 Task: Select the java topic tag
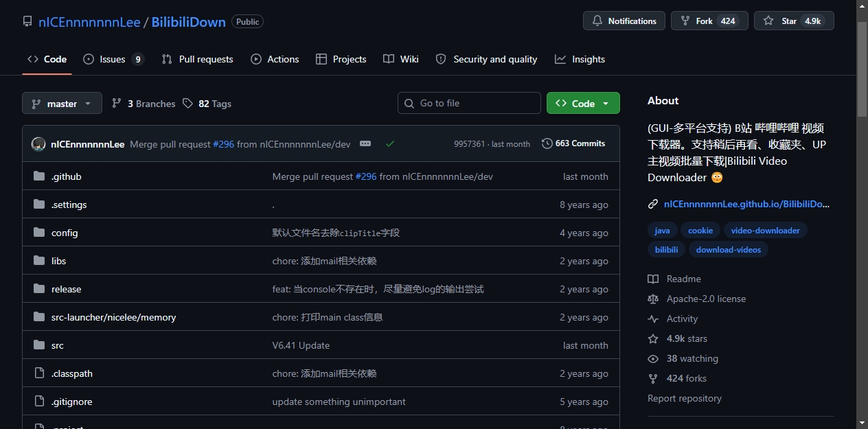pos(663,231)
